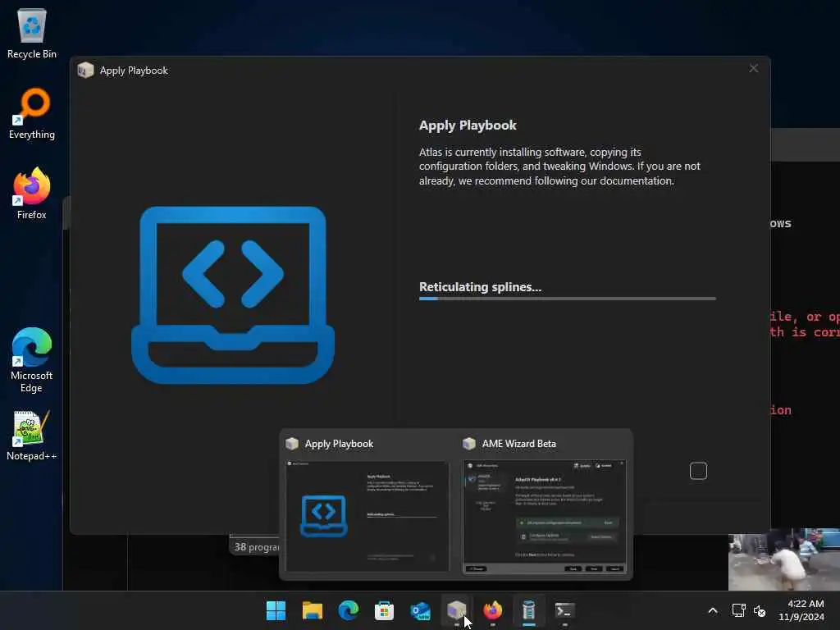Viewport: 840px width, 630px height.
Task: Open Microsoft Store from the taskbar
Action: (x=384, y=610)
